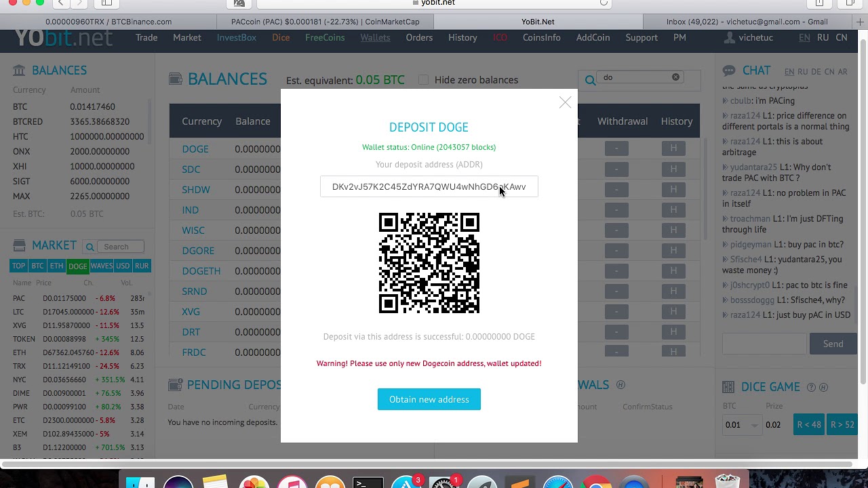Open FreeCoins in the top navigation
868x488 pixels.
click(x=325, y=37)
